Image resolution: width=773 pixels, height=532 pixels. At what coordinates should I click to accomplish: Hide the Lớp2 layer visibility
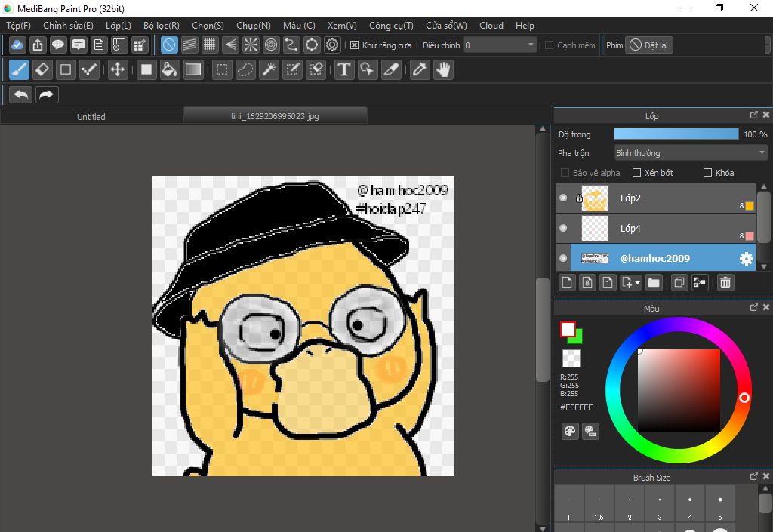(x=563, y=198)
